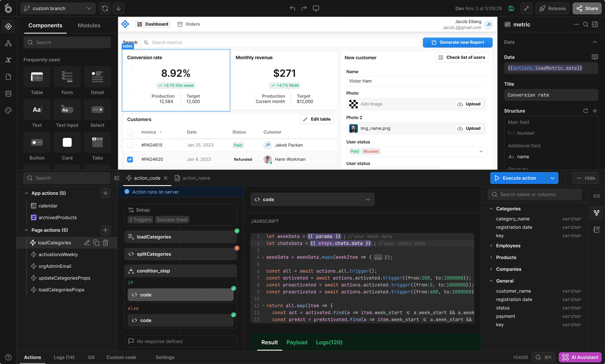Uncheck the #PAD4620 row checkbox
Image resolution: width=605 pixels, height=364 pixels.
coord(130,160)
